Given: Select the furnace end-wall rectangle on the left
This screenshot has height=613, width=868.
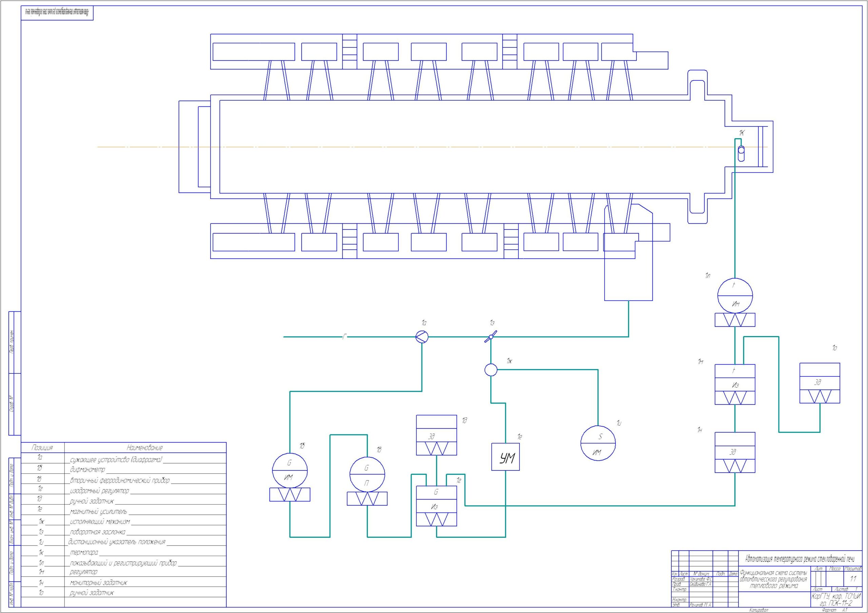Looking at the screenshot, I should 195,147.
